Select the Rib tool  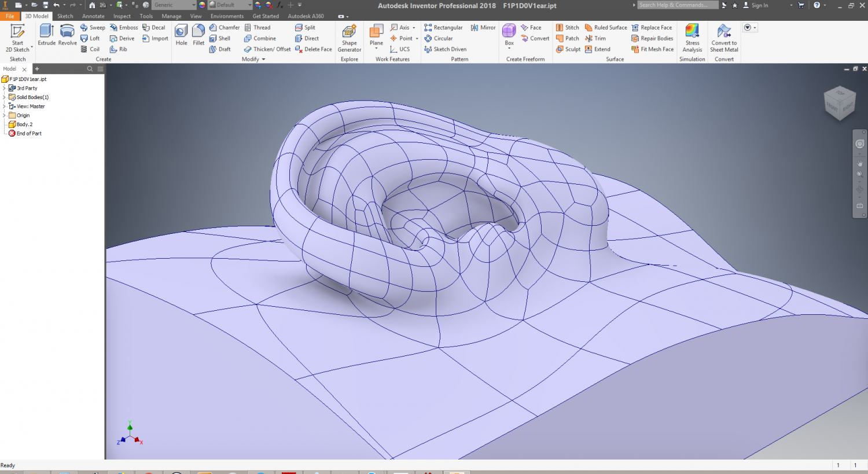coord(119,49)
